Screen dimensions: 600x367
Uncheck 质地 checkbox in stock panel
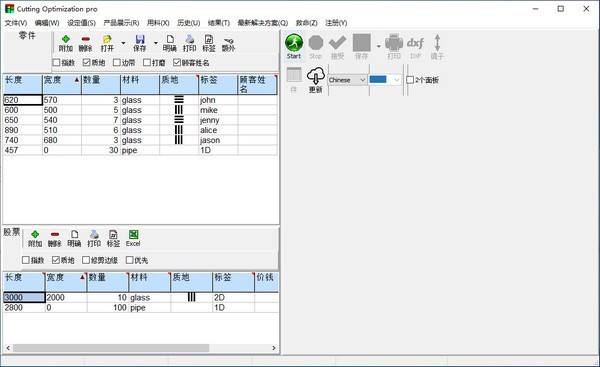(x=56, y=260)
